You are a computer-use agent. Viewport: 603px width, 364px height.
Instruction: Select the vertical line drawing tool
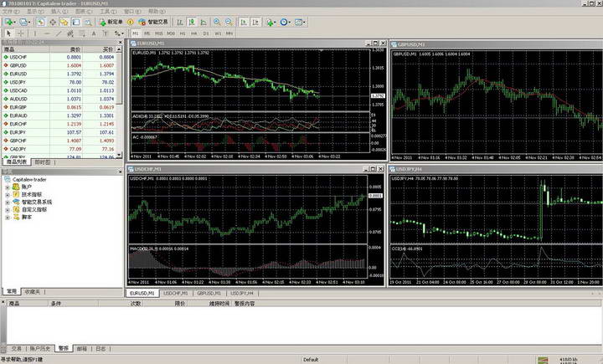coord(35,33)
